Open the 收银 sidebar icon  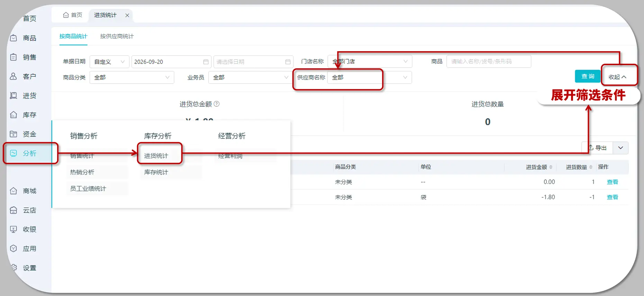click(x=13, y=229)
